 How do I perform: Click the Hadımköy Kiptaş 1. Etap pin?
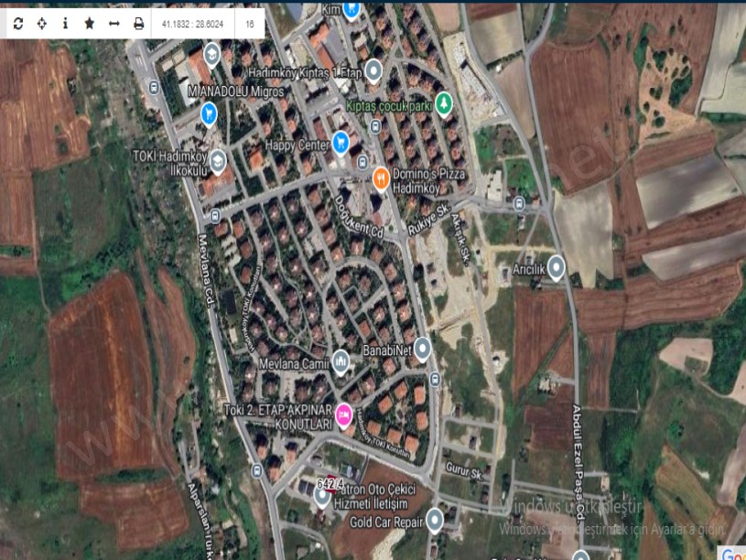[x=373, y=70]
